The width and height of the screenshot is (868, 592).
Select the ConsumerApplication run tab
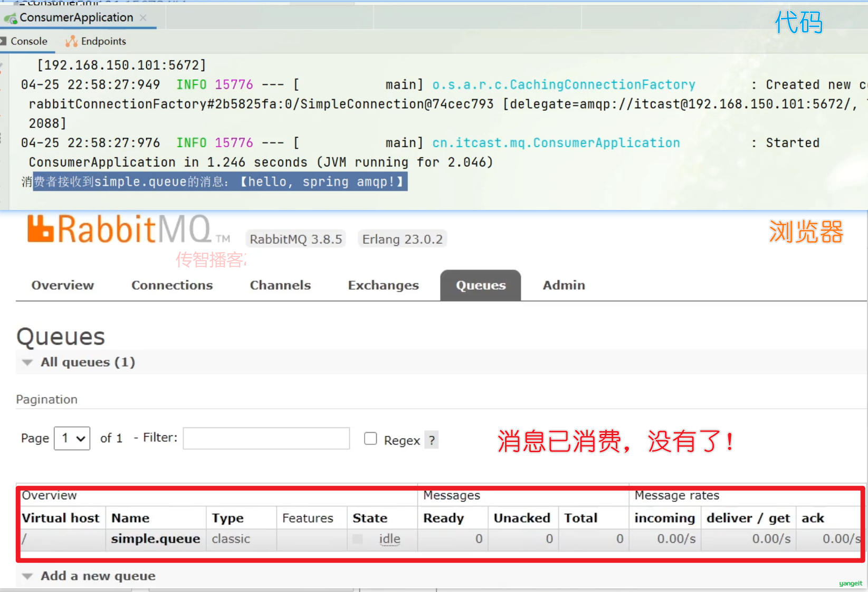77,17
